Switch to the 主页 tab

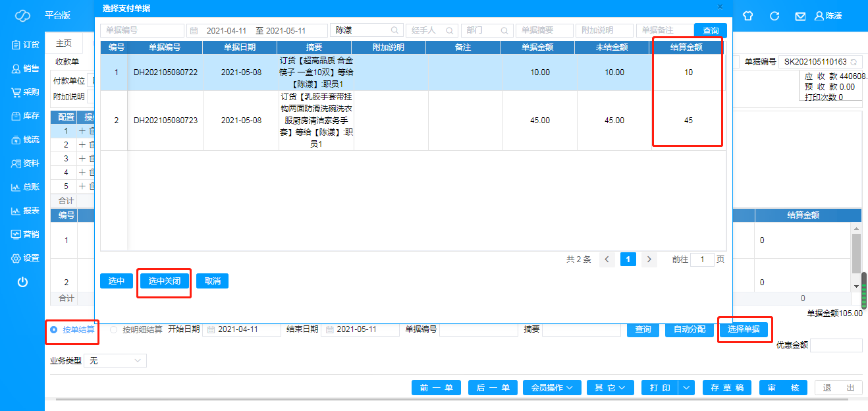tap(64, 43)
